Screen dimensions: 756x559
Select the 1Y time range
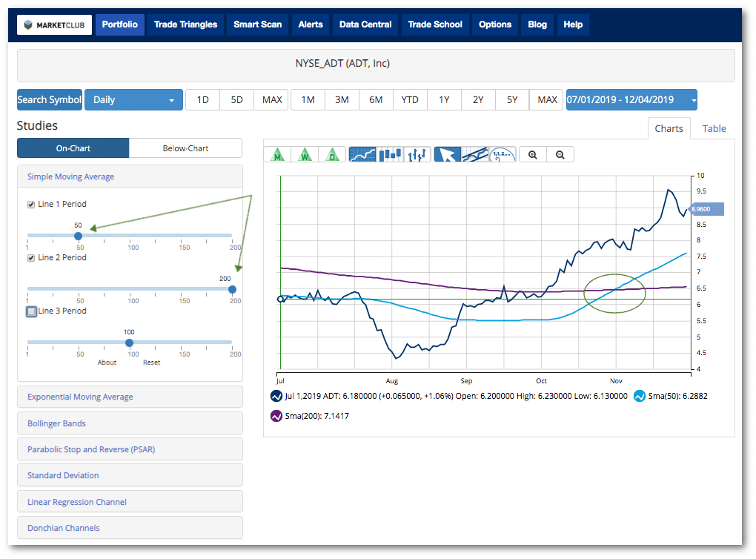pyautogui.click(x=444, y=100)
